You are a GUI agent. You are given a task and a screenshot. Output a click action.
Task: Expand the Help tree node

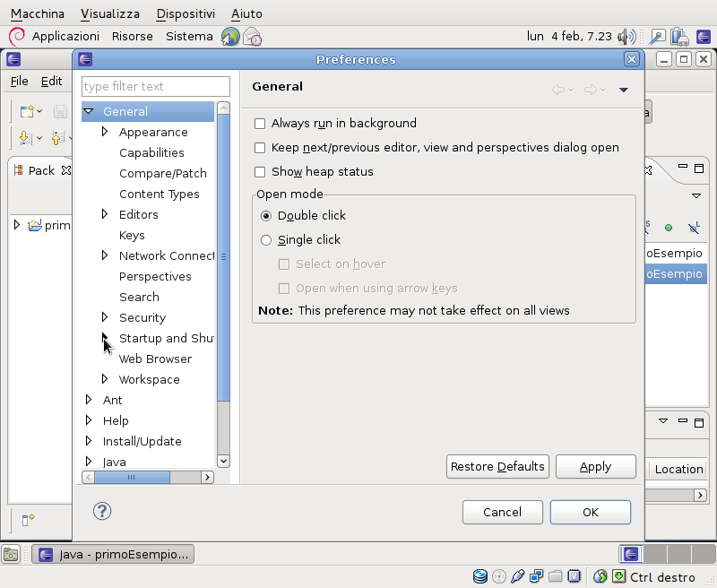coord(89,420)
